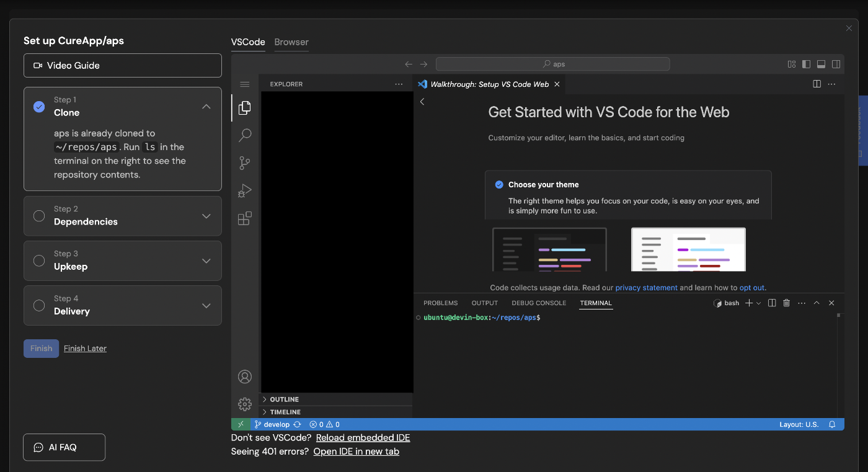
Task: Mark Step 4 Delivery as complete
Action: [x=39, y=305]
